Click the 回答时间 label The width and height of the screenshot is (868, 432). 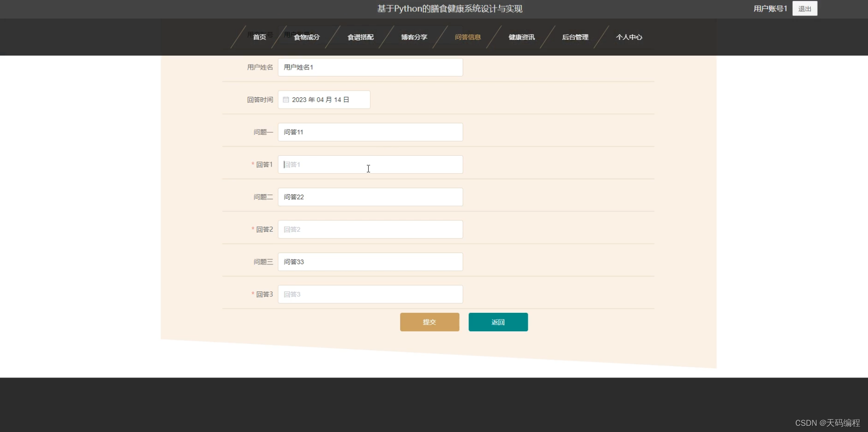pos(260,100)
